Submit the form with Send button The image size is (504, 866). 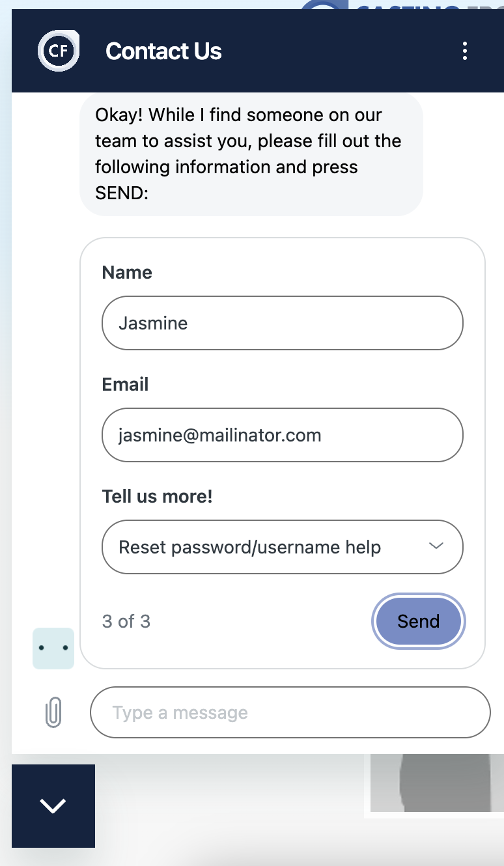coord(419,621)
